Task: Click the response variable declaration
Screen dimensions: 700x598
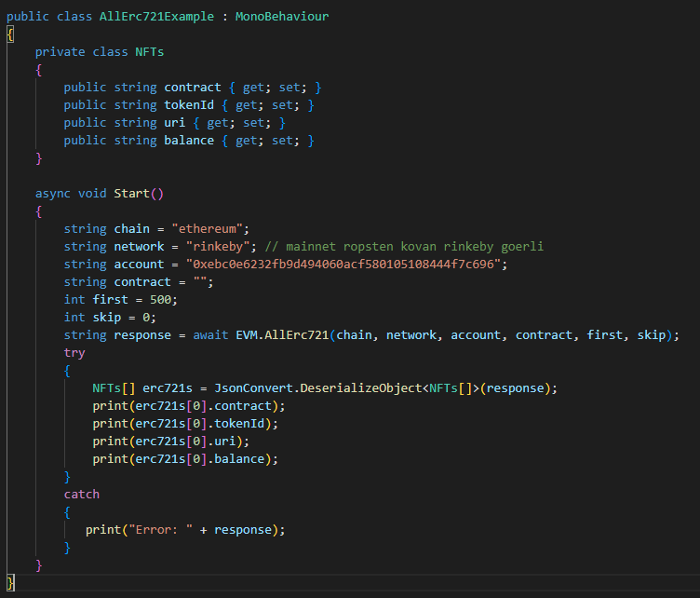Action: 142,335
